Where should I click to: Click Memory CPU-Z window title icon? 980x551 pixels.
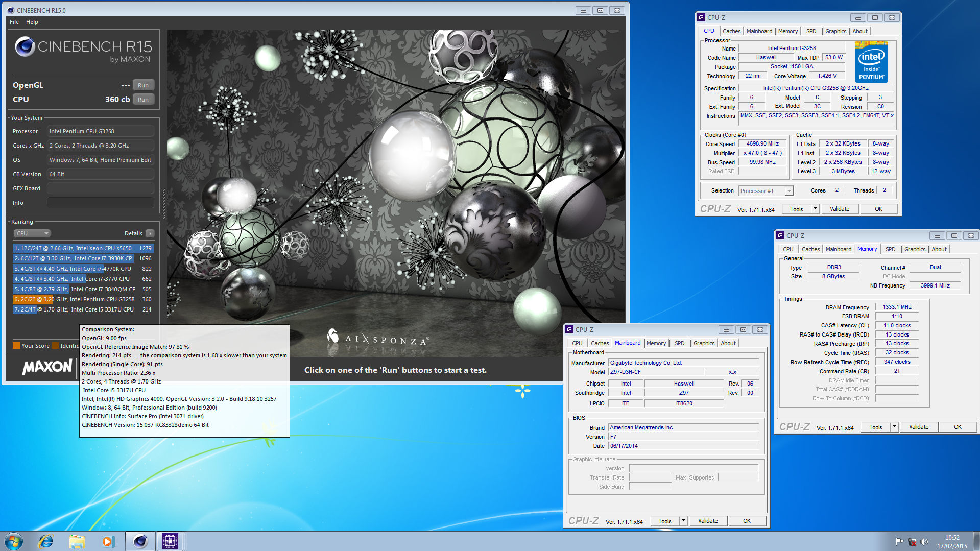point(780,235)
